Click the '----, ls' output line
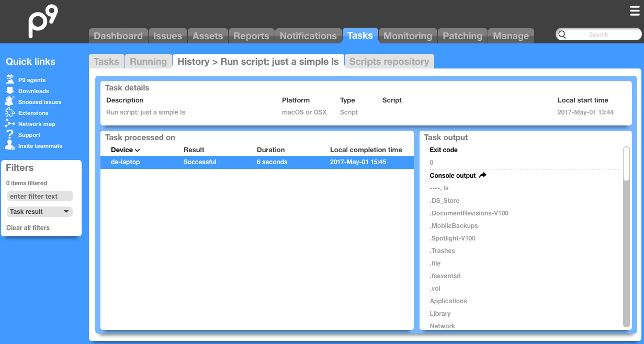Image resolution: width=644 pixels, height=344 pixels. tap(439, 188)
